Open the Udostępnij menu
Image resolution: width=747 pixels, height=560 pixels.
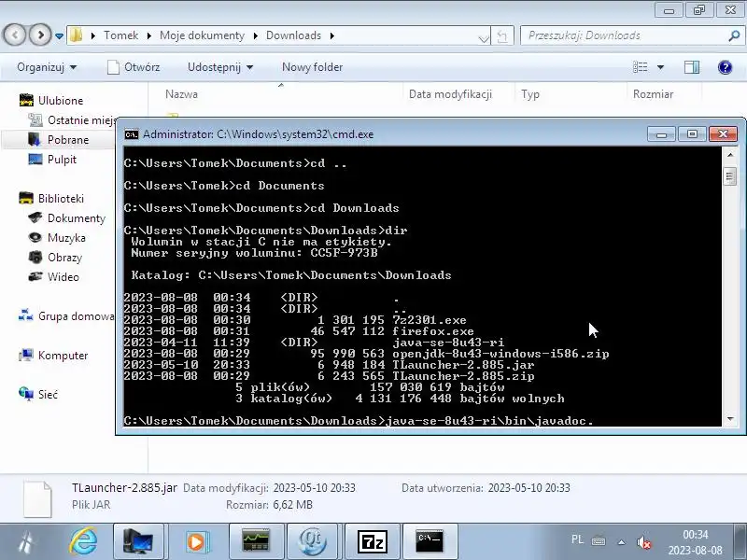[x=220, y=67]
